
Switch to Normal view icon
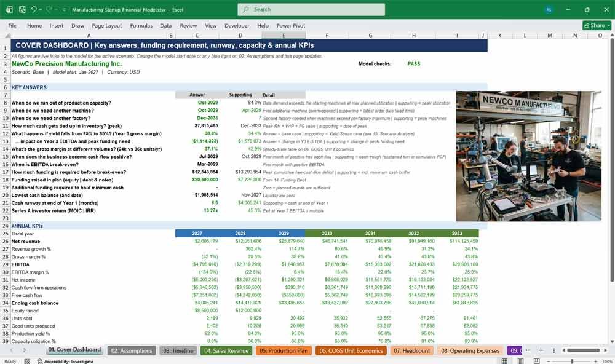[x=504, y=361]
